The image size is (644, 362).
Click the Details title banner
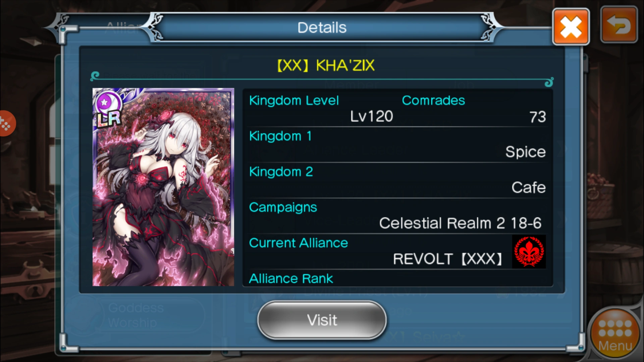(x=322, y=27)
